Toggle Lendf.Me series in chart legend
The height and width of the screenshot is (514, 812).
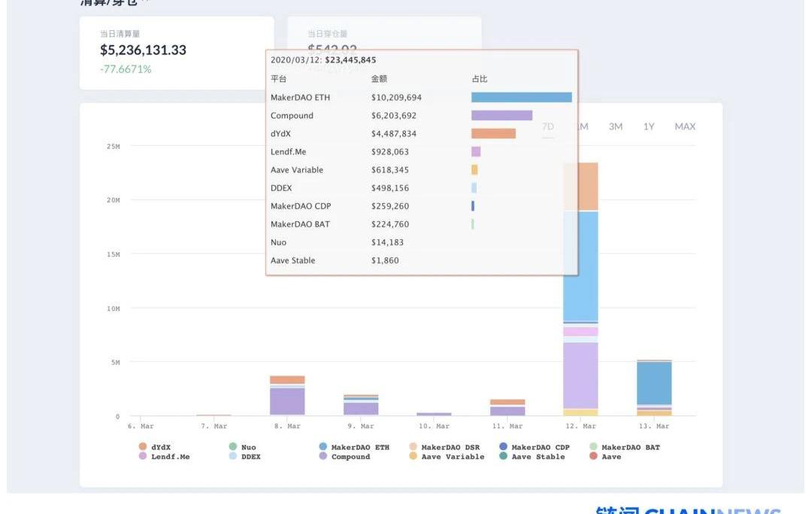[x=164, y=457]
